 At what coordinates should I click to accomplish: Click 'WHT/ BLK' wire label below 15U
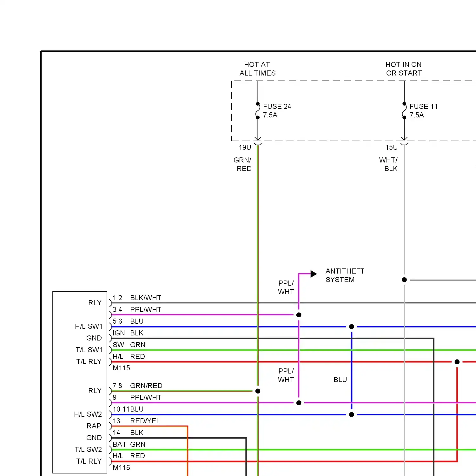(388, 164)
